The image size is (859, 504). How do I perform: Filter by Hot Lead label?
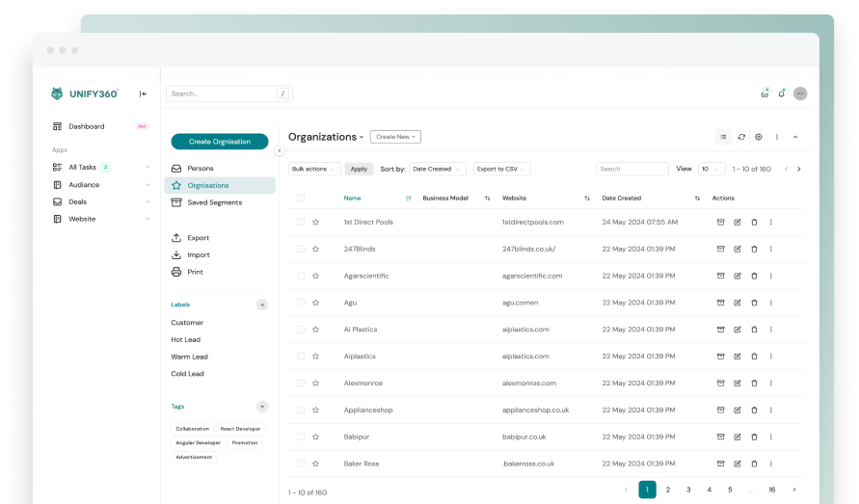tap(186, 340)
